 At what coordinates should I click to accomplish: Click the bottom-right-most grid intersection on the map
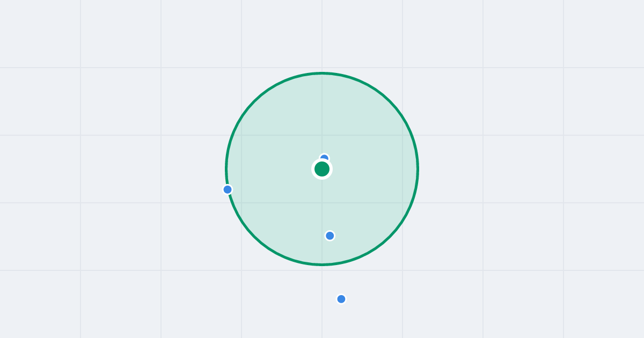pos(563,270)
